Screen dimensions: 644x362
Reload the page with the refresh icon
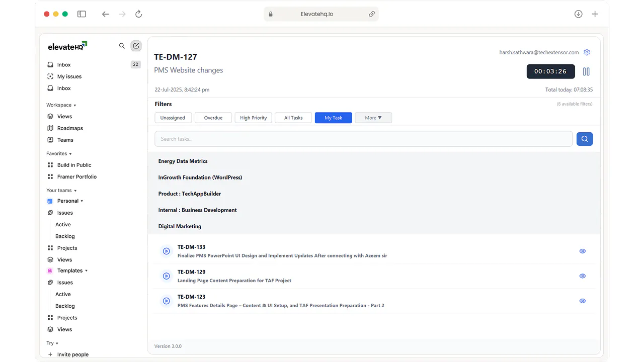pos(139,14)
